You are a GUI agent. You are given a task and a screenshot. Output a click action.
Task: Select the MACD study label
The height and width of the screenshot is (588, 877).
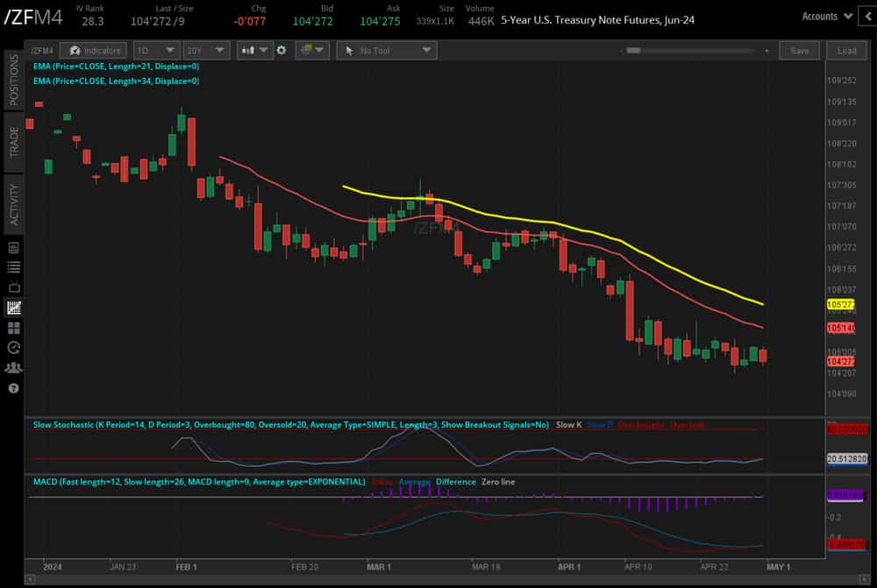click(199, 482)
